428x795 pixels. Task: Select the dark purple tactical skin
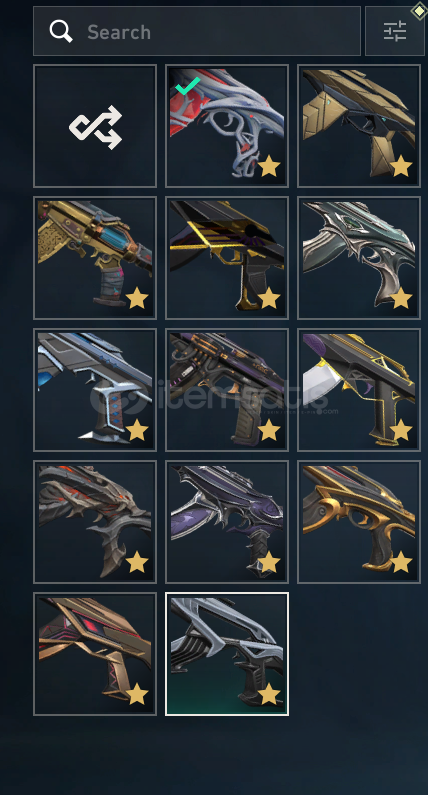tap(227, 389)
